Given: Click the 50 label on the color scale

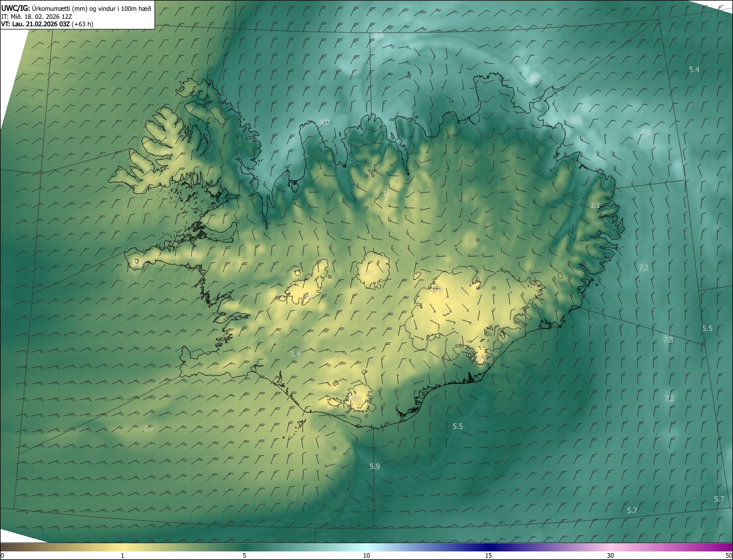Looking at the screenshot, I should pyautogui.click(x=728, y=556).
